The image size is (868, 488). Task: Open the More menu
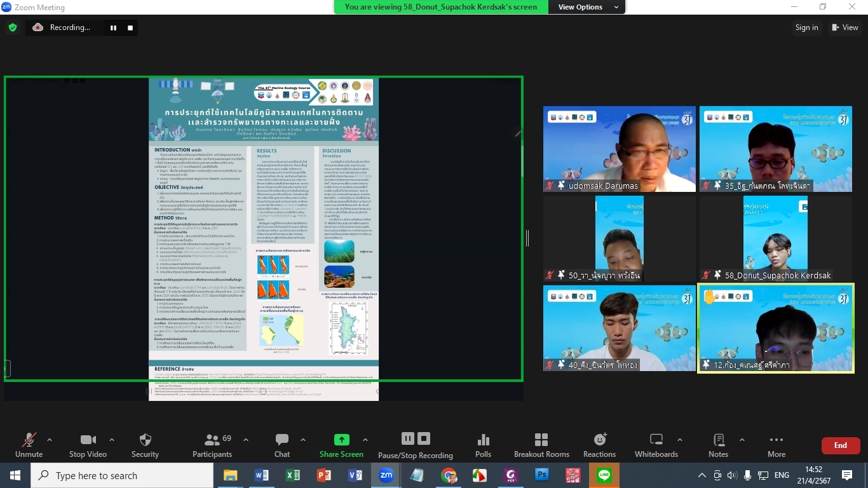(776, 445)
